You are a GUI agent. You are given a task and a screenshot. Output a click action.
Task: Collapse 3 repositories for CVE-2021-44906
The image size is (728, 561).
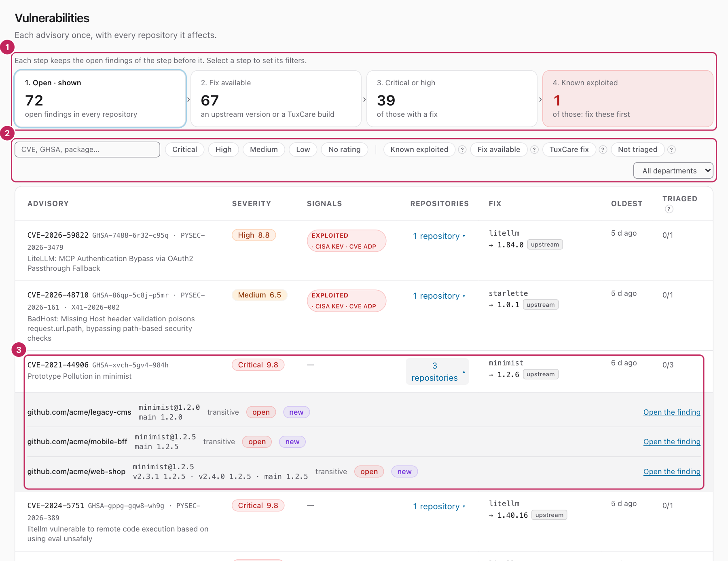tap(438, 371)
